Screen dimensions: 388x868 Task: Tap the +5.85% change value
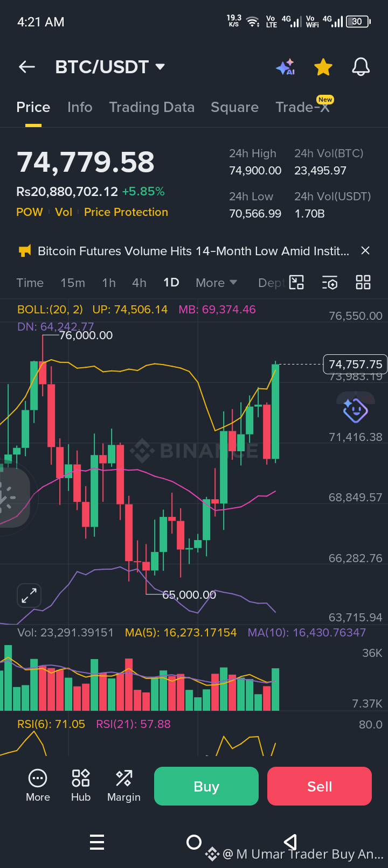click(x=143, y=191)
